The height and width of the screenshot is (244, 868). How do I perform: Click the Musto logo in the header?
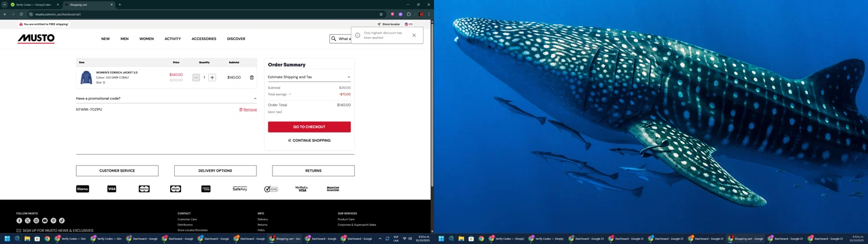(x=36, y=39)
